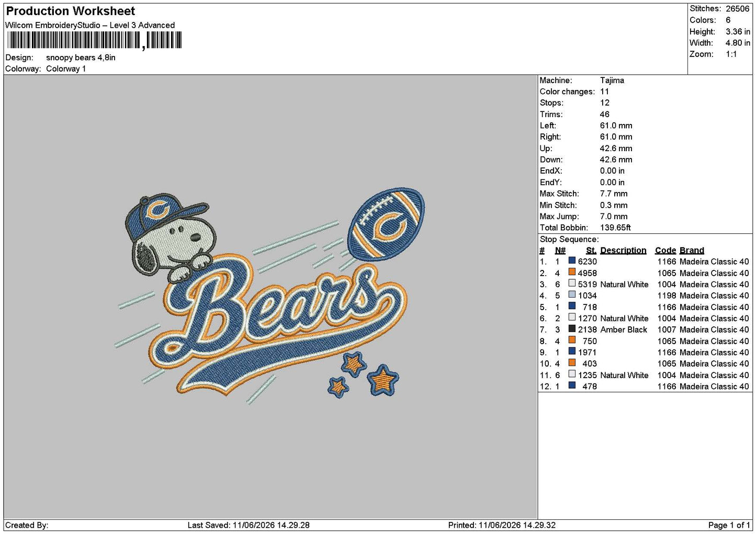The width and height of the screenshot is (756, 534).
Task: Click 'Page 1 of 1' footer text
Action: (729, 525)
